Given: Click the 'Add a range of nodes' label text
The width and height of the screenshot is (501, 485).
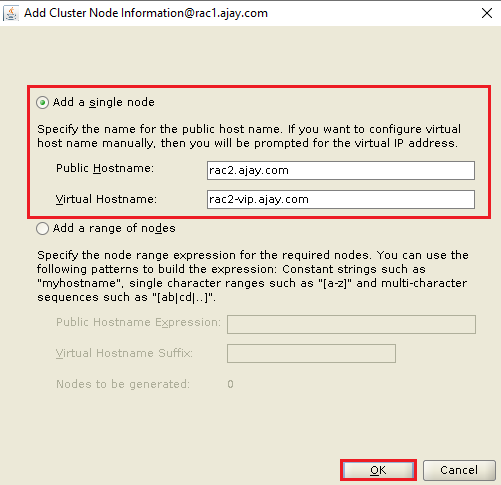Looking at the screenshot, I should 114,228.
